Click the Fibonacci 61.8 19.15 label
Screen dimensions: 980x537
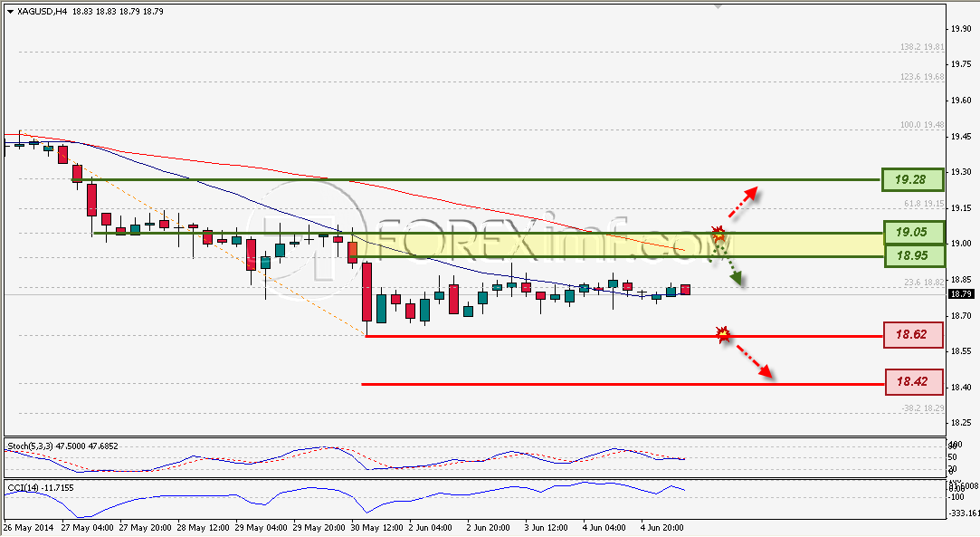point(924,204)
